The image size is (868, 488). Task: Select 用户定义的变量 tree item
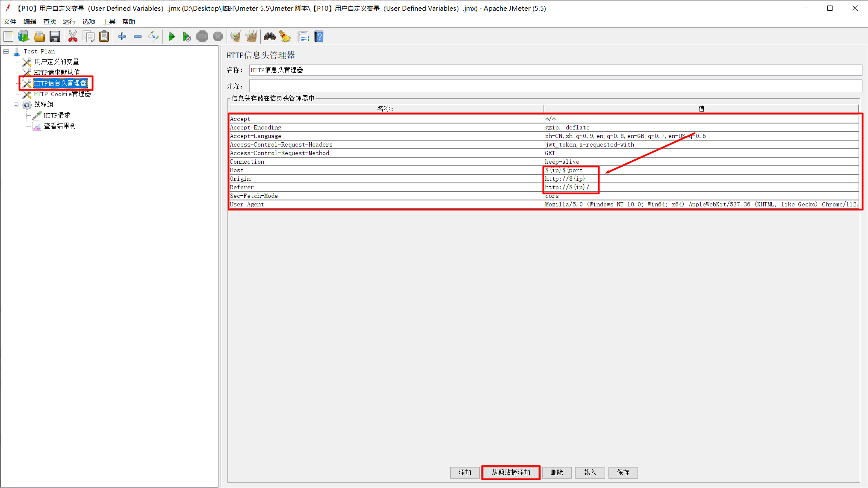point(57,62)
